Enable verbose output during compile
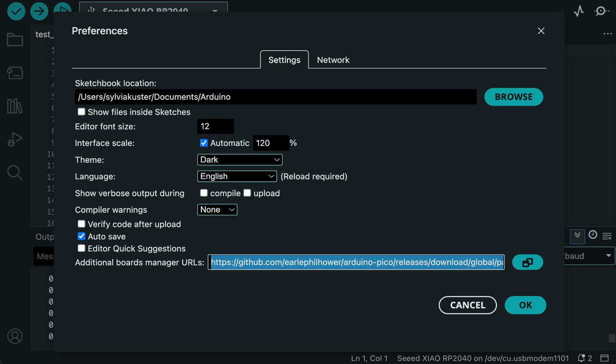The width and height of the screenshot is (616, 364). (x=204, y=193)
